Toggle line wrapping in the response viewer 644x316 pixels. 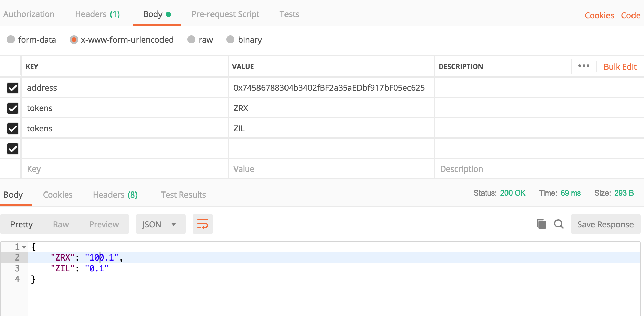click(x=202, y=224)
